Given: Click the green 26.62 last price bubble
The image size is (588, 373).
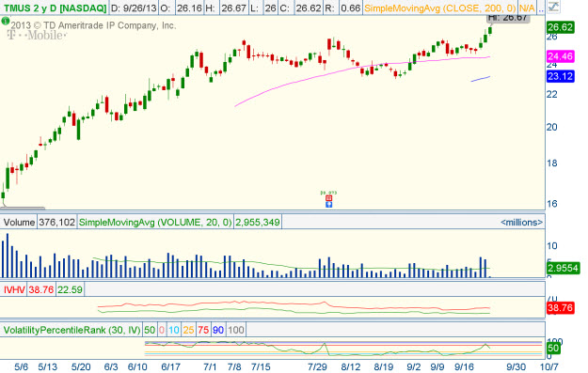Looking at the screenshot, I should click(561, 27).
